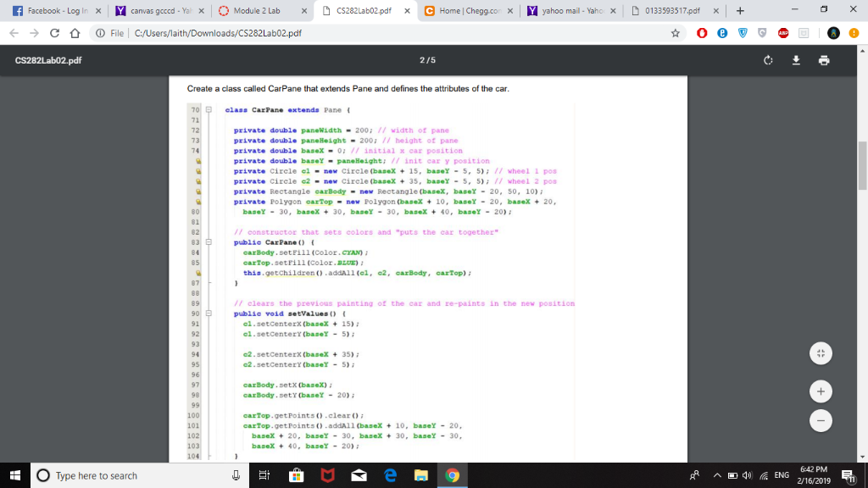Click the Type here to search box

click(110, 475)
